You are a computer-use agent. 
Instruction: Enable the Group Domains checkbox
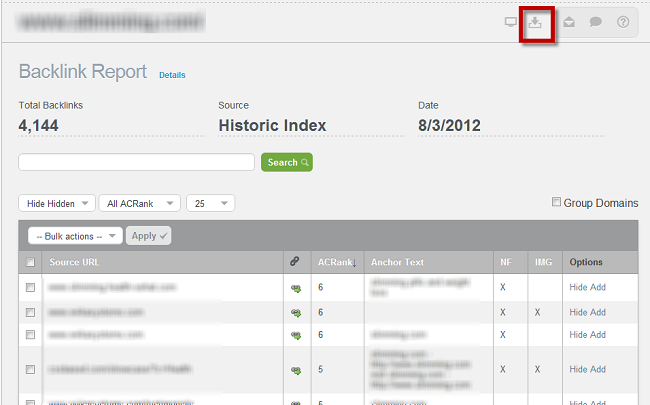[x=557, y=203]
